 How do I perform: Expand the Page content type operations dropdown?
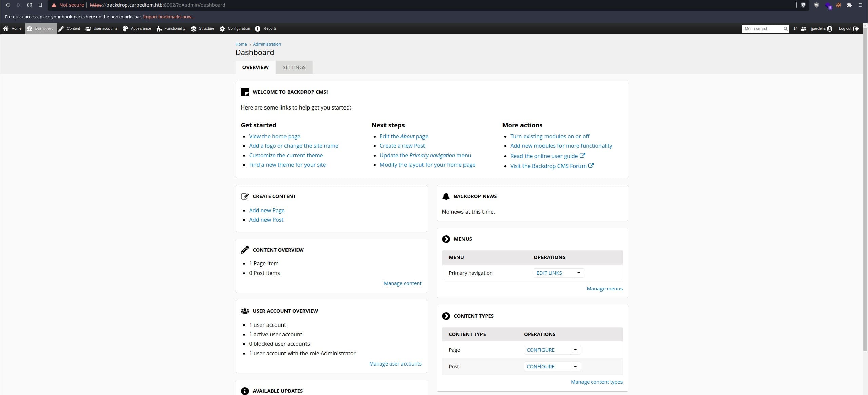575,350
